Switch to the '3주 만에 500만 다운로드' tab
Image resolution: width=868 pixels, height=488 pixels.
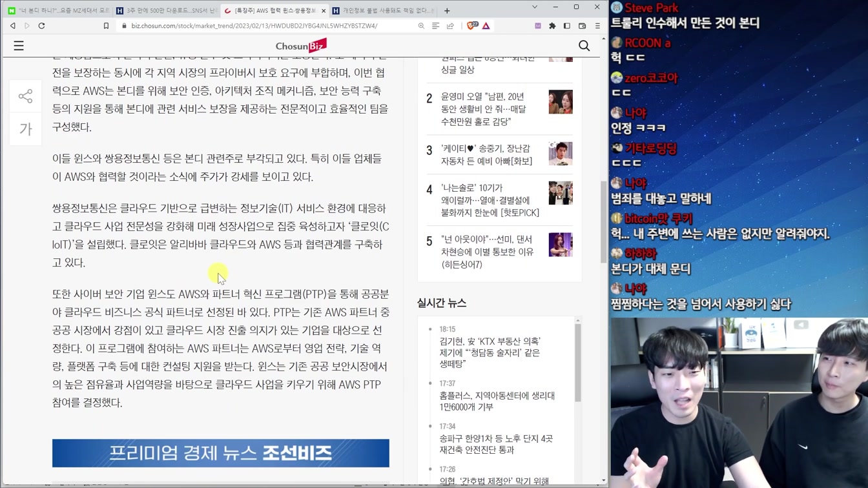click(x=166, y=10)
